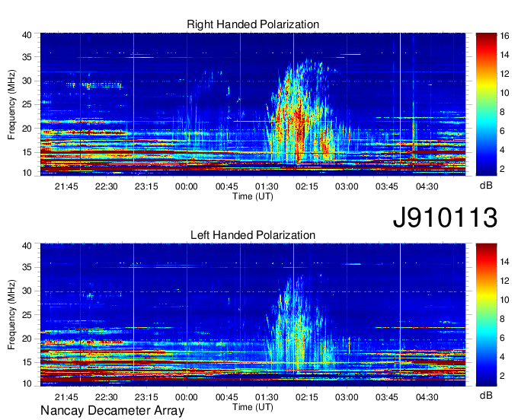Click the 03:45 time tick of Left Handed plot
The width and height of the screenshot is (518, 420).
tap(387, 397)
